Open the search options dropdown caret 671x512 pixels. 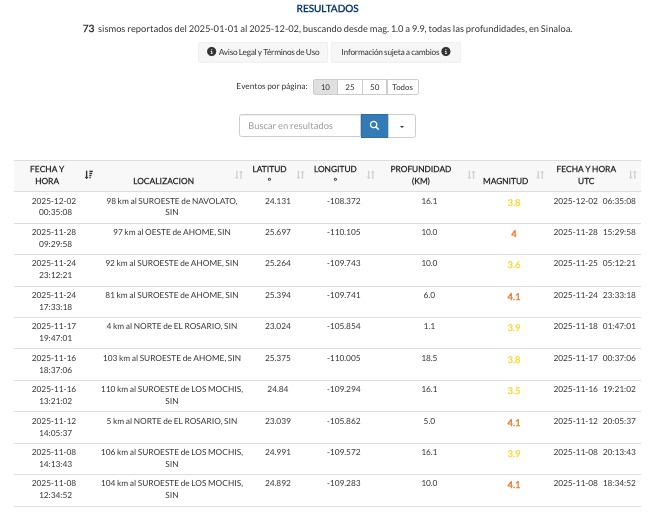(402, 126)
